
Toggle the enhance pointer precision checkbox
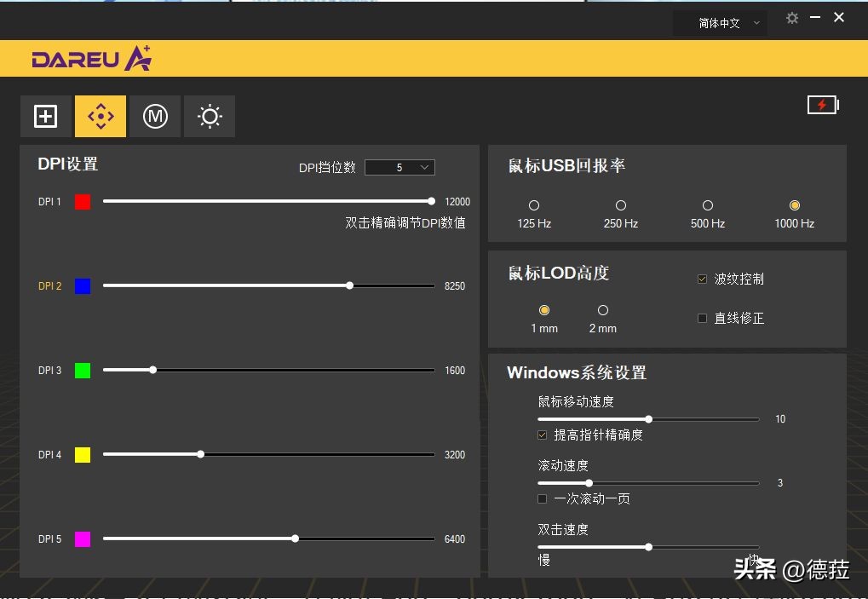coord(543,435)
